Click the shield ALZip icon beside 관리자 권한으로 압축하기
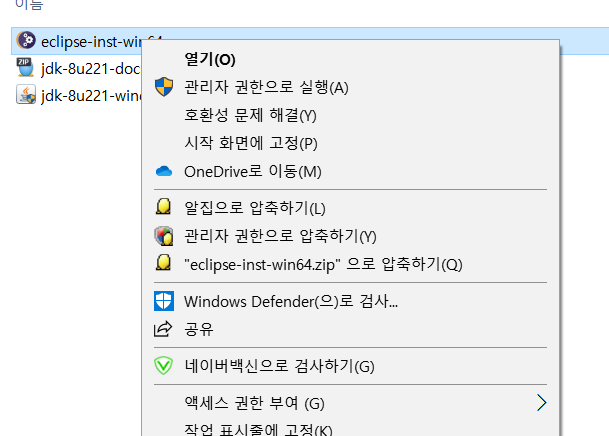 164,236
